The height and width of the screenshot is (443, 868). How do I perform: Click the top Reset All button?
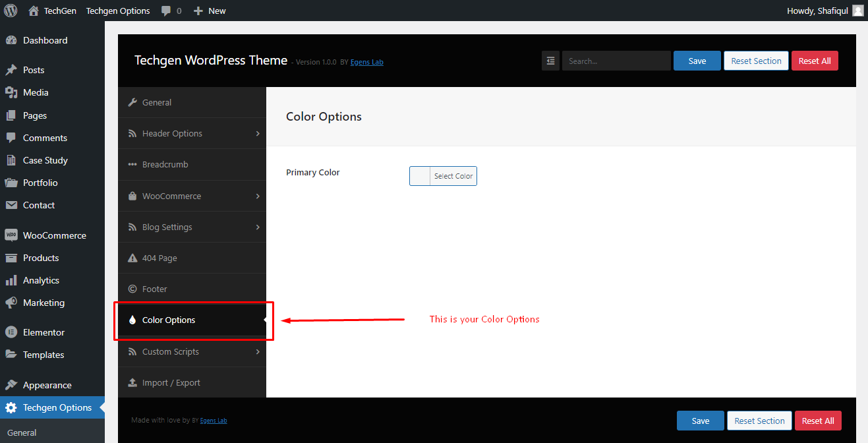(815, 61)
